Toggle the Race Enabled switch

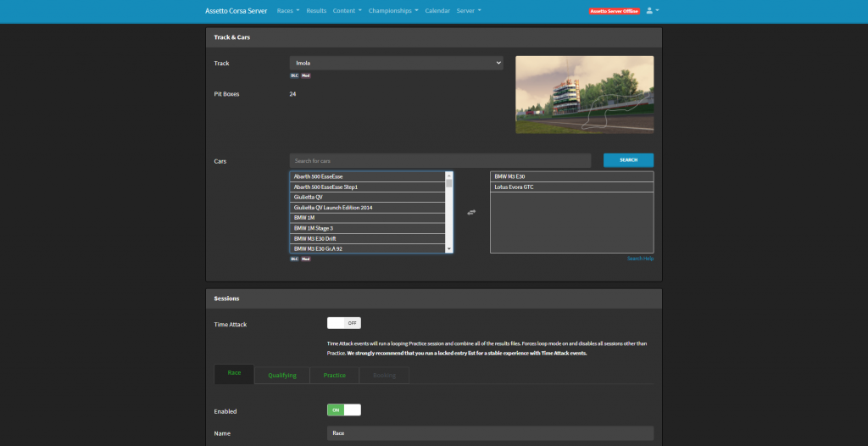coord(344,410)
